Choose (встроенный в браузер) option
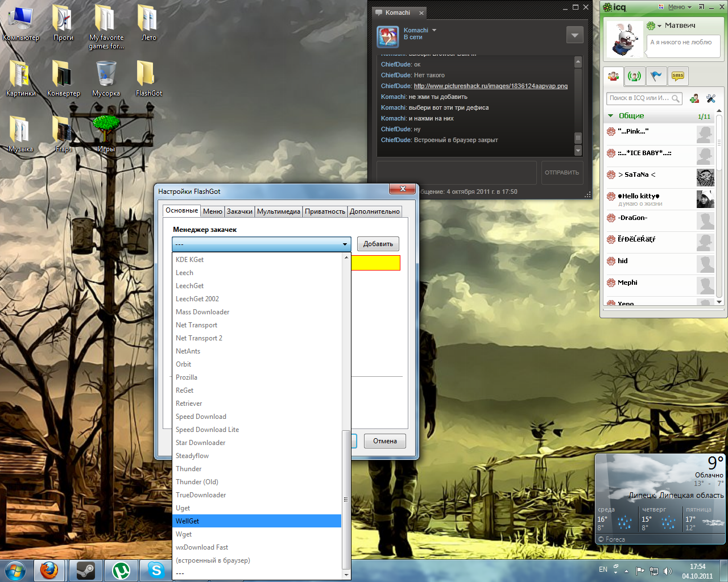This screenshot has height=582, width=728. click(257, 560)
